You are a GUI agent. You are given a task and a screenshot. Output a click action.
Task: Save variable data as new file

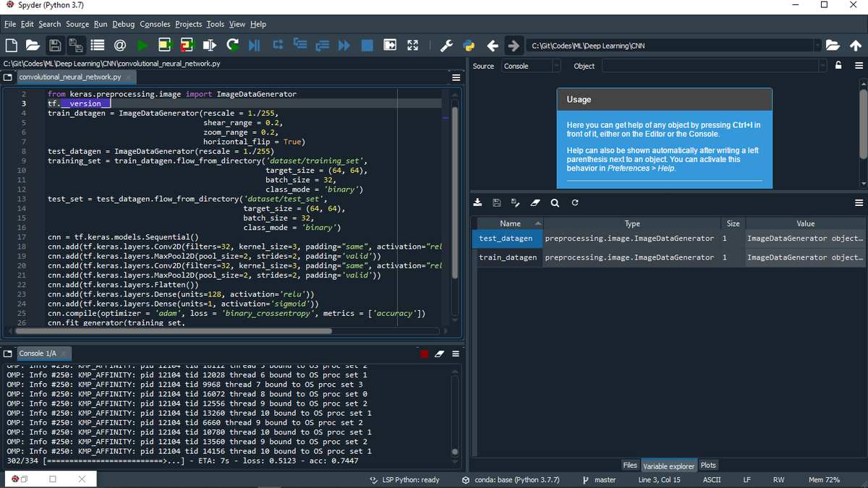tap(516, 202)
